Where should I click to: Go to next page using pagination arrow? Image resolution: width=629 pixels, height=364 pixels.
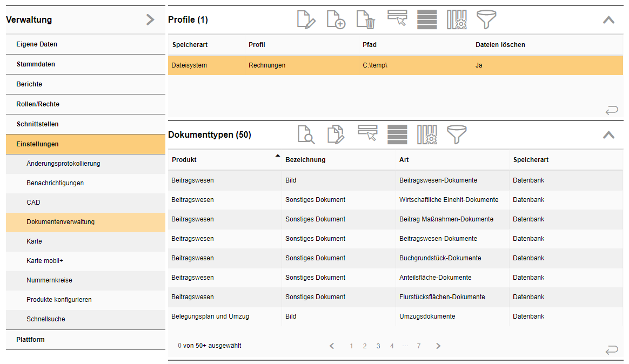[438, 346]
